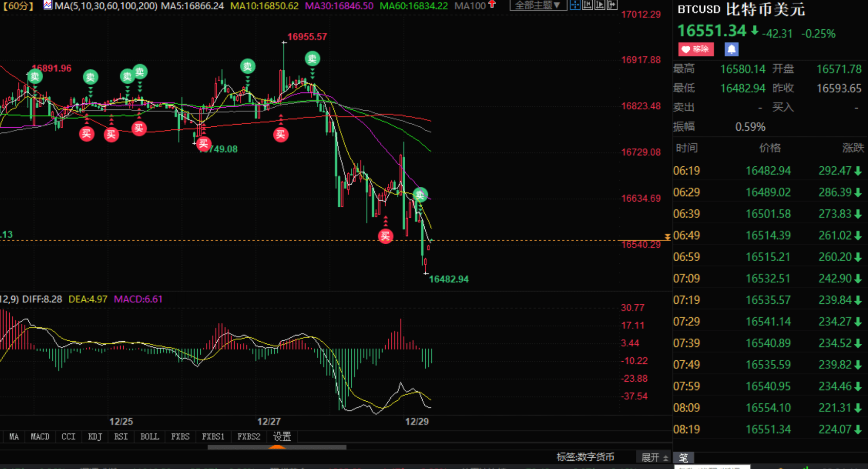Click the rightmost export-arrow chart toolbar icon
This screenshot has width=868, height=469.
point(612,5)
